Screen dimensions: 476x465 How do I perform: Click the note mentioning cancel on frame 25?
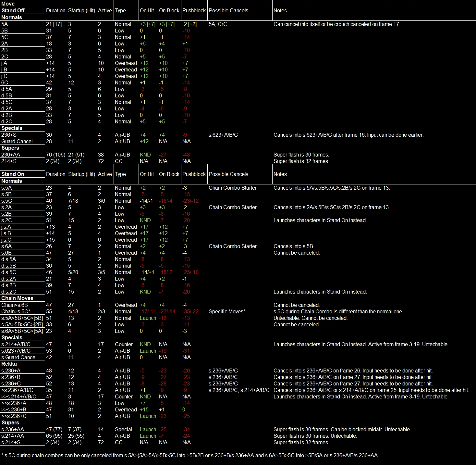pyautogui.click(x=371, y=390)
